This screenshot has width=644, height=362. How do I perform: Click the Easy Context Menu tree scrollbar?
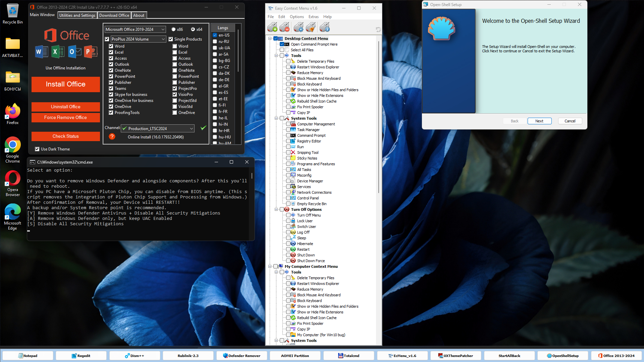click(x=379, y=117)
